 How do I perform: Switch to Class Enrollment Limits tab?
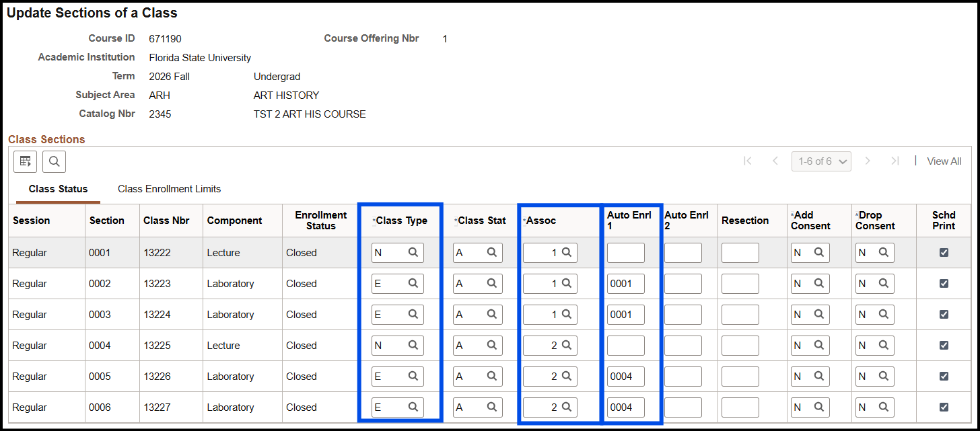click(169, 189)
